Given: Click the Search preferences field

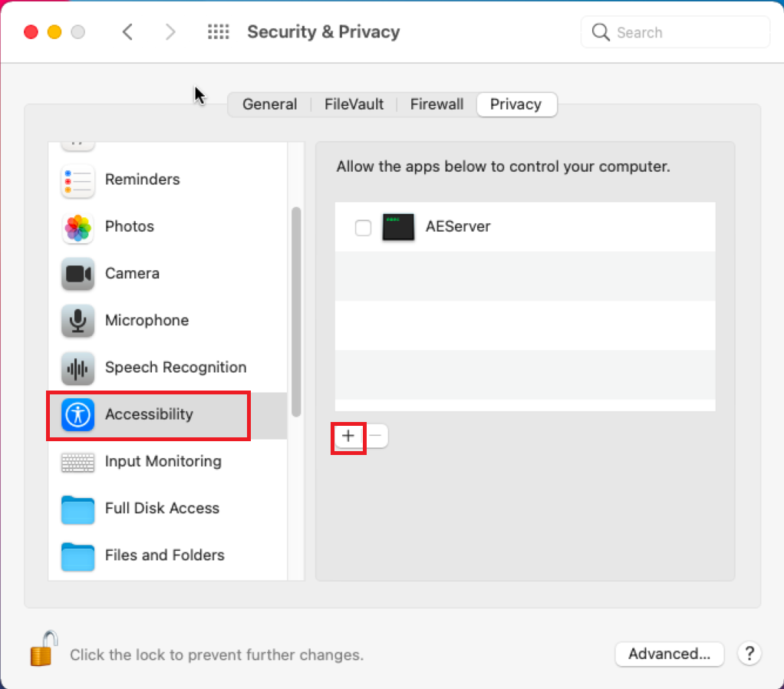Looking at the screenshot, I should 675,32.
